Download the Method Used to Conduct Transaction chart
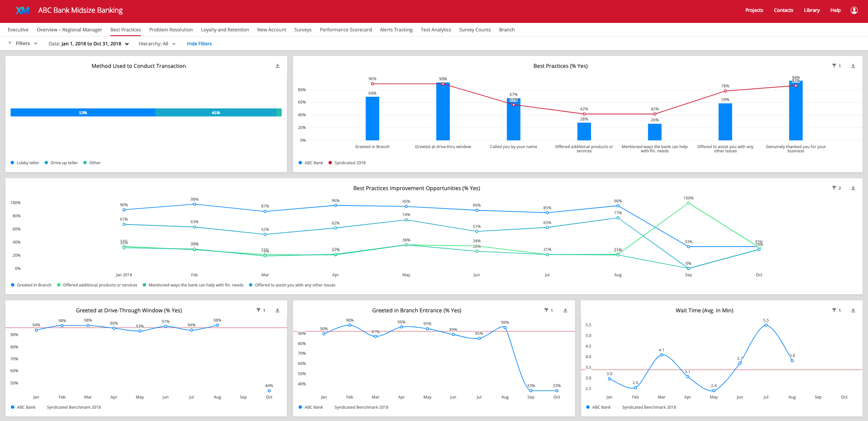This screenshot has width=868, height=421. (x=277, y=66)
